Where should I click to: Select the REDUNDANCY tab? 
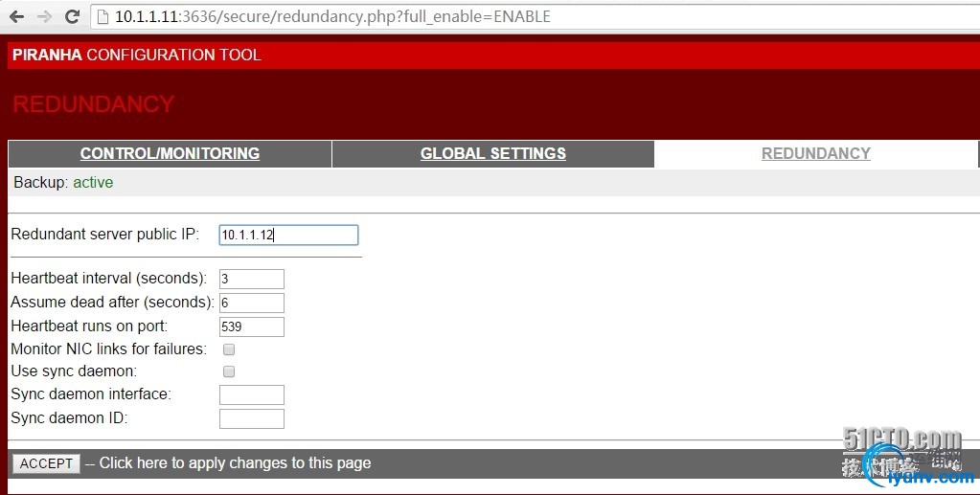tap(815, 154)
